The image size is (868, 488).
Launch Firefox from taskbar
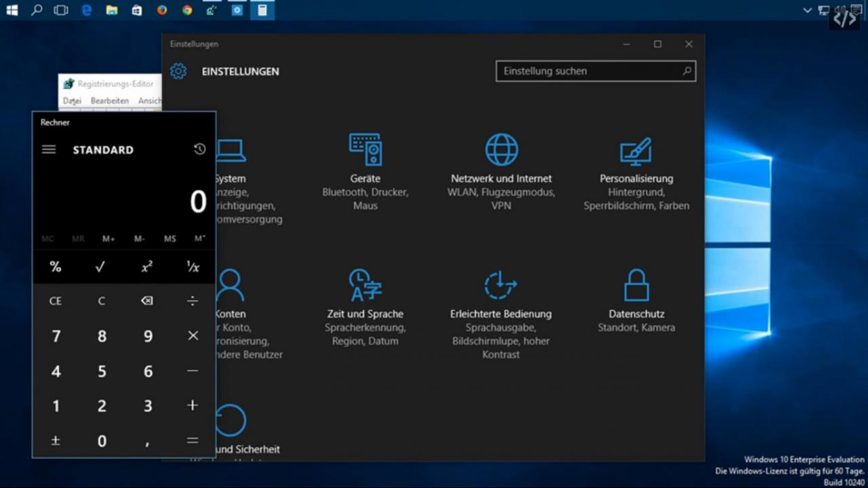click(x=161, y=10)
